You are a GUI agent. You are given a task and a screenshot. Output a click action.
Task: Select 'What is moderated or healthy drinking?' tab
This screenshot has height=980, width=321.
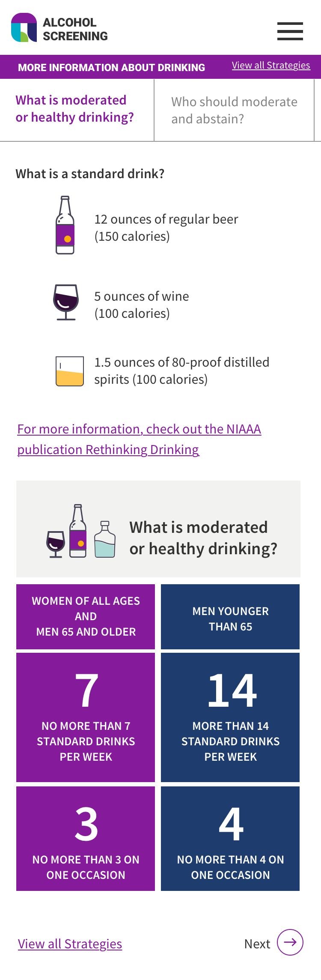click(75, 109)
